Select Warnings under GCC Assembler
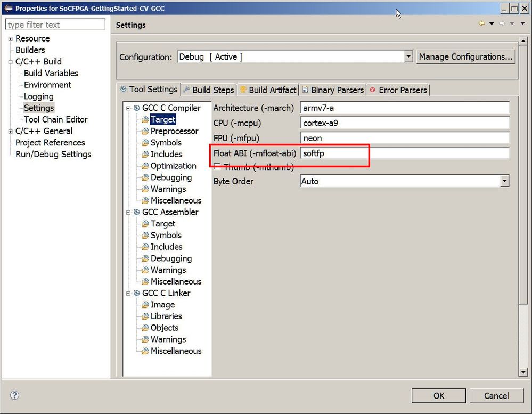 pos(168,270)
